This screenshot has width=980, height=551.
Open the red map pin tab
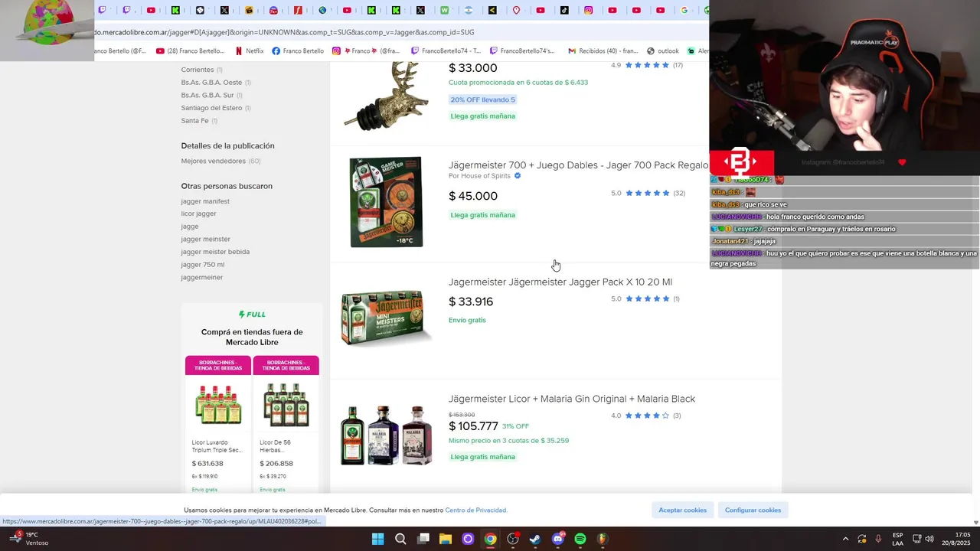[516, 11]
